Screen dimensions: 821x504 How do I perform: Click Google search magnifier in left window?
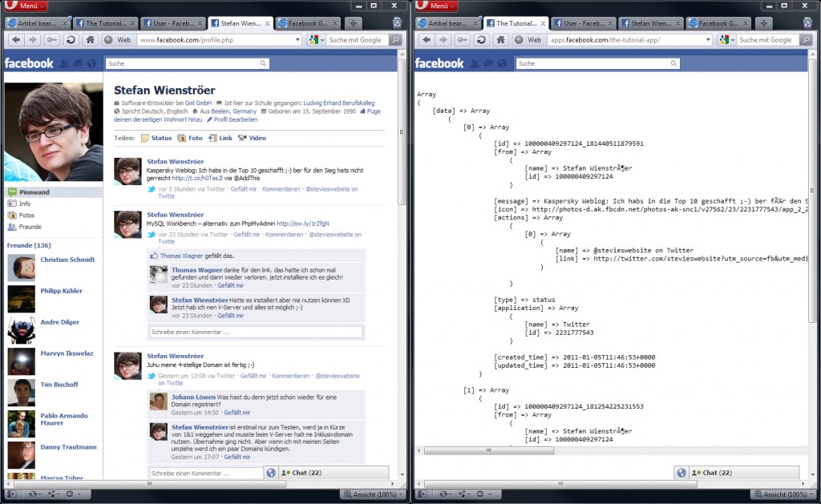click(x=396, y=40)
